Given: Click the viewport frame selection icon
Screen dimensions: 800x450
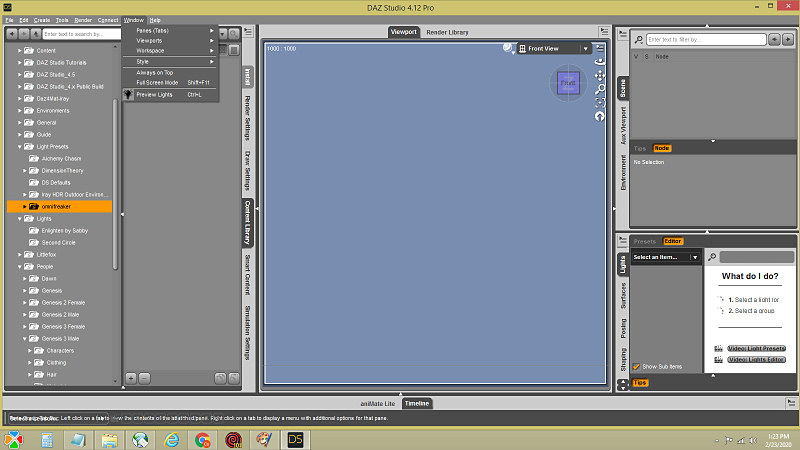Looking at the screenshot, I should [600, 102].
